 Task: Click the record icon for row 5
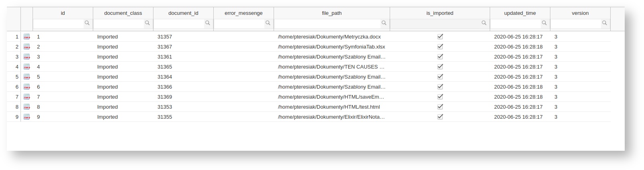click(x=27, y=77)
